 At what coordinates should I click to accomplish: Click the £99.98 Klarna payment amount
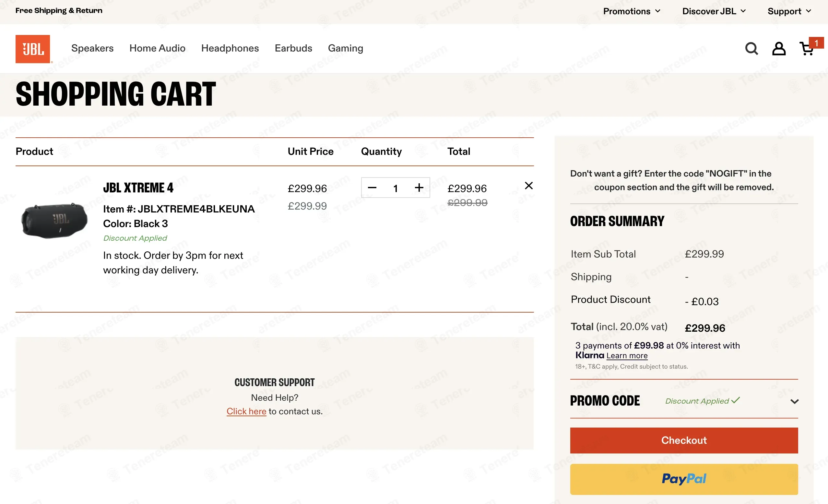tap(649, 346)
